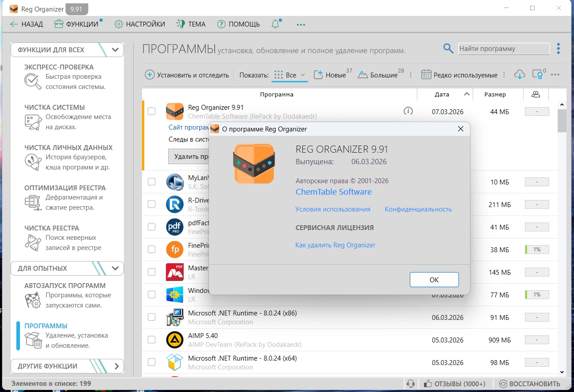Screen dimensions: 574x392
Task: Tick the checkbox for AIMP 5.40
Action: (x=151, y=339)
